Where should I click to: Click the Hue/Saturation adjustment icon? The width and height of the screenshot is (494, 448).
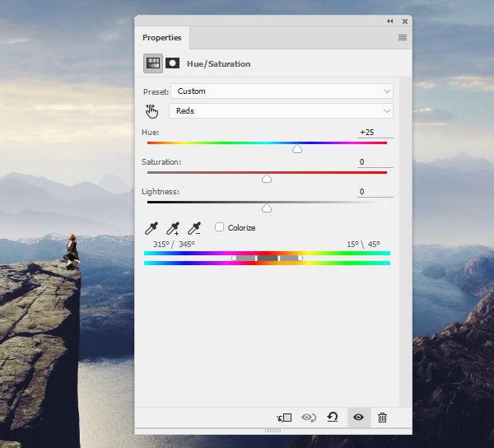[153, 63]
